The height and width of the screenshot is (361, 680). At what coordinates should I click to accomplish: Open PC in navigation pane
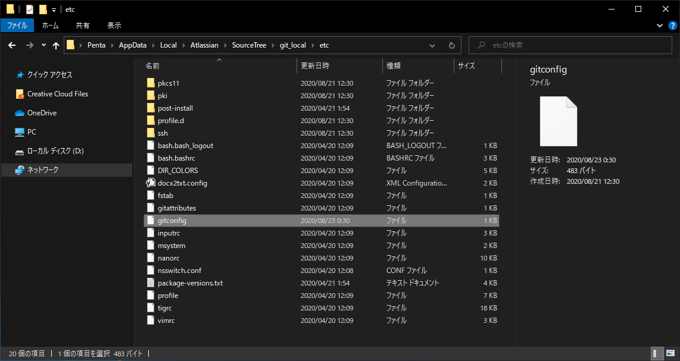point(26,132)
